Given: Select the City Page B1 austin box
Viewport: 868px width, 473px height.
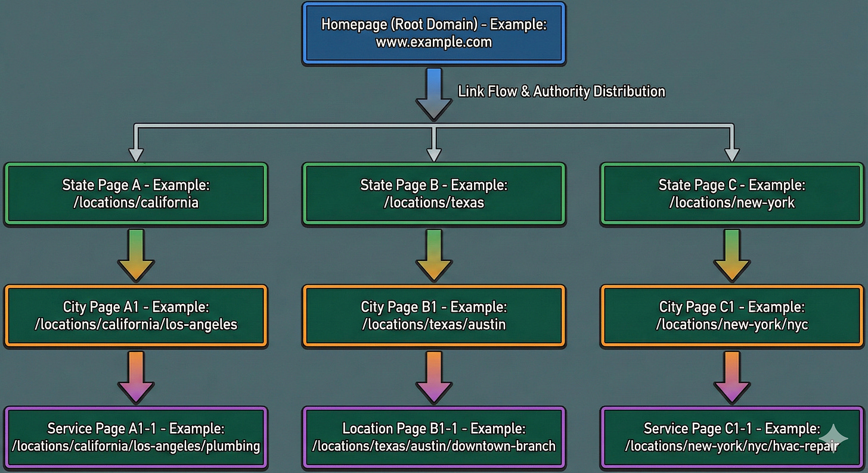Looking at the screenshot, I should pyautogui.click(x=433, y=316).
